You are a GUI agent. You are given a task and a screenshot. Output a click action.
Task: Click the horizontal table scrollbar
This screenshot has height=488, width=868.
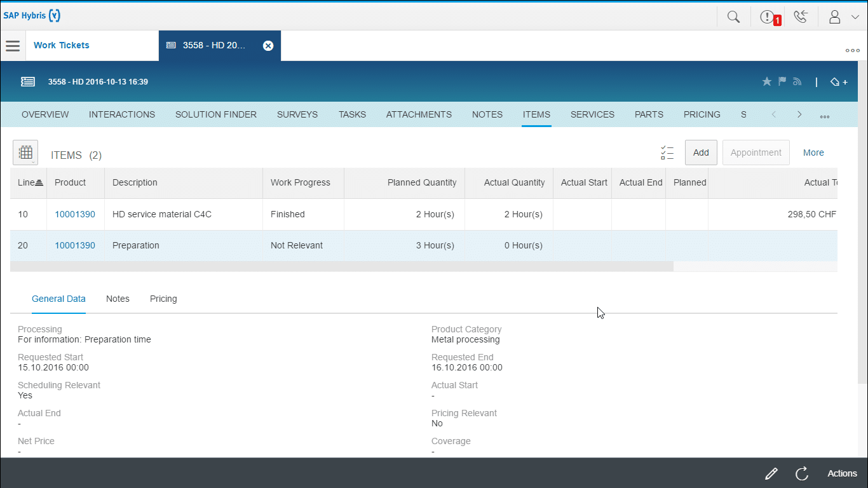[x=341, y=266]
